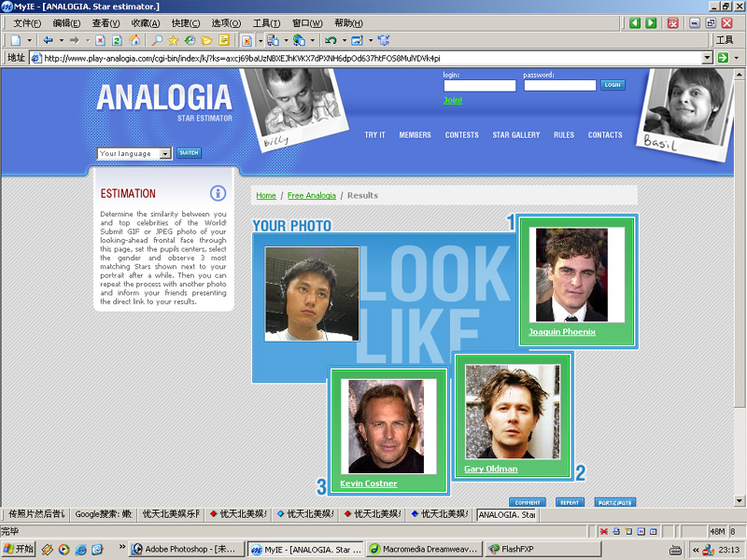
Task: Open Internet Explorer from quick launch
Action: [x=81, y=550]
